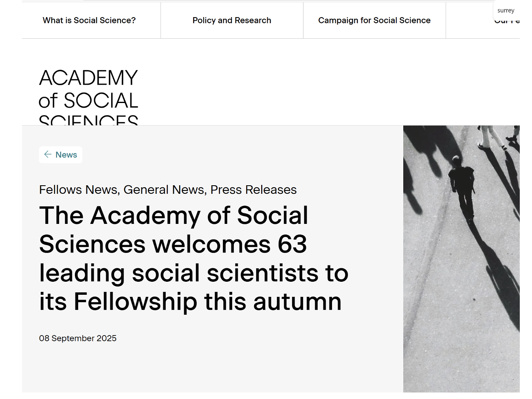Select the Policy and Research nav item
Viewport: 532px width, 399px height.
coord(232,20)
